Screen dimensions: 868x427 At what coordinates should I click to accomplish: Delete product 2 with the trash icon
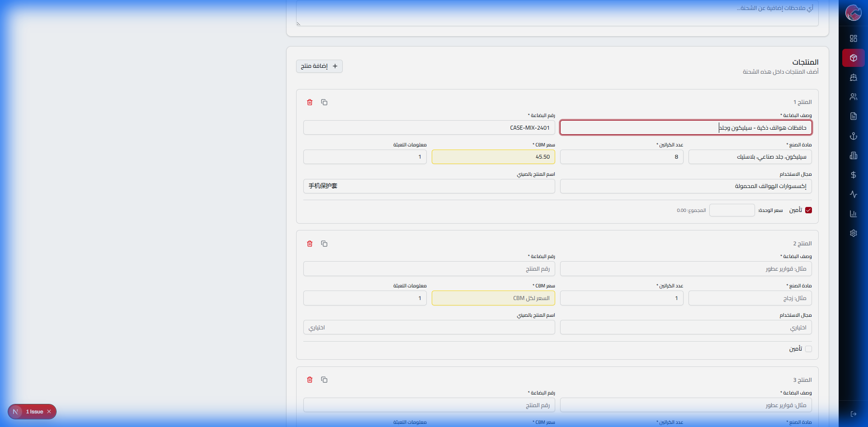310,244
